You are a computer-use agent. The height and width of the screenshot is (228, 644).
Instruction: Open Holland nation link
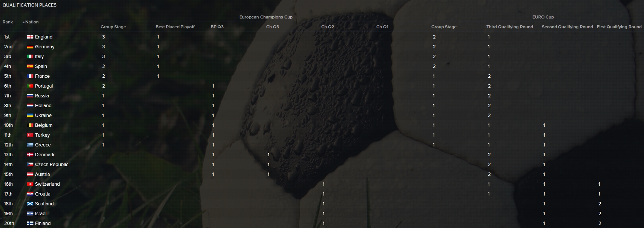(43, 106)
